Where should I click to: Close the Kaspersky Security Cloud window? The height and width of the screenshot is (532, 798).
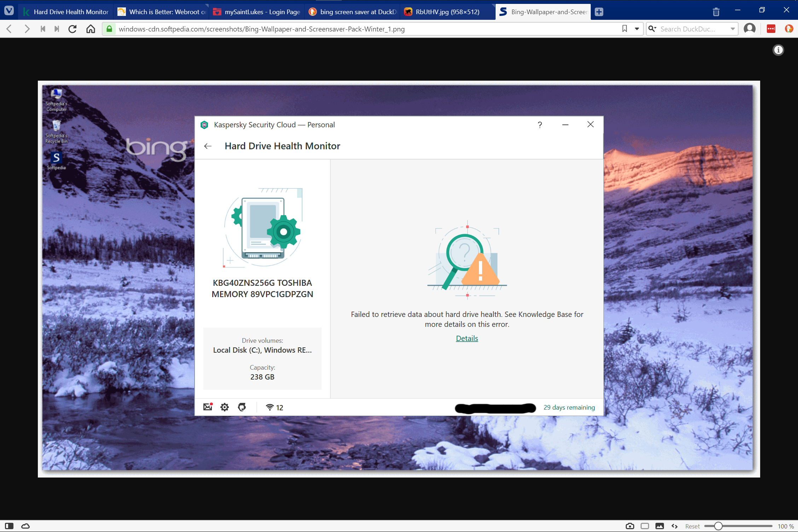pos(590,125)
